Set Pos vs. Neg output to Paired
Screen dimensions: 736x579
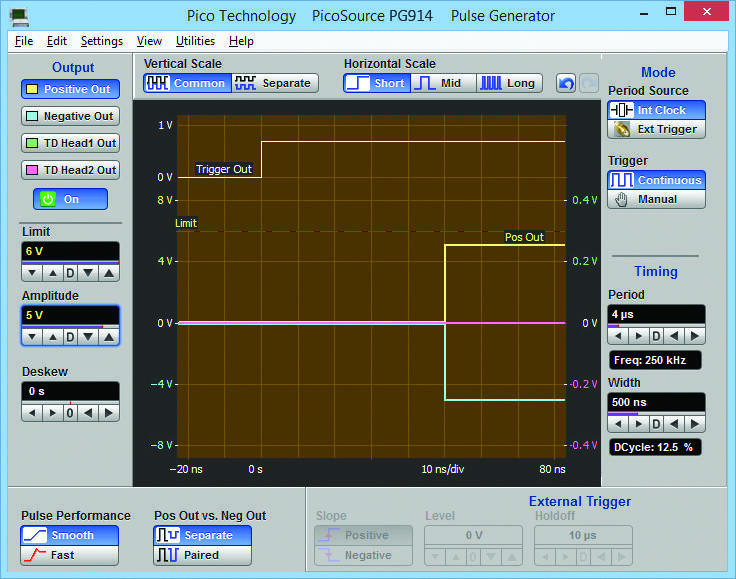tap(202, 555)
